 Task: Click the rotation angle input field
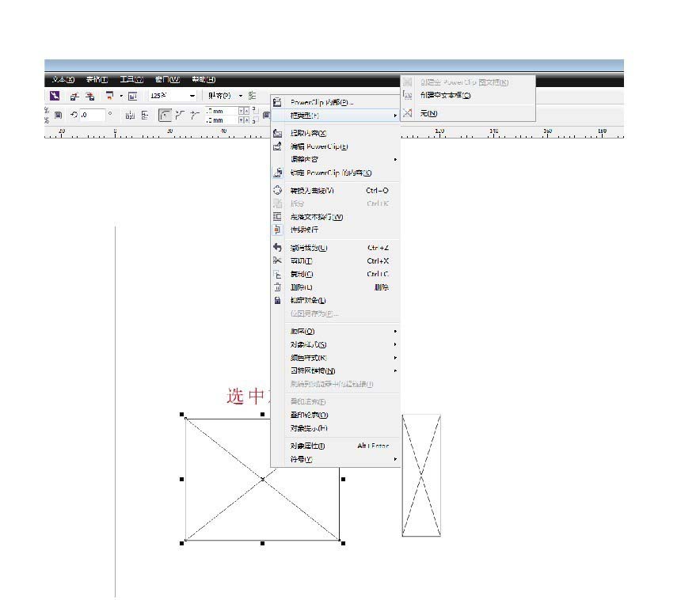pyautogui.click(x=93, y=115)
